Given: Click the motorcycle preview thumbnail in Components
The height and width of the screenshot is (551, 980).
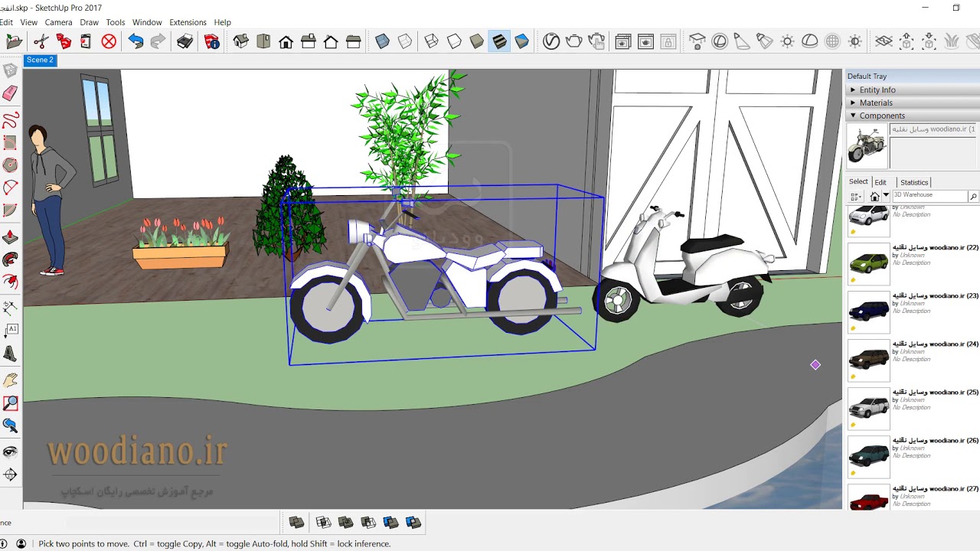Looking at the screenshot, I should point(867,145).
